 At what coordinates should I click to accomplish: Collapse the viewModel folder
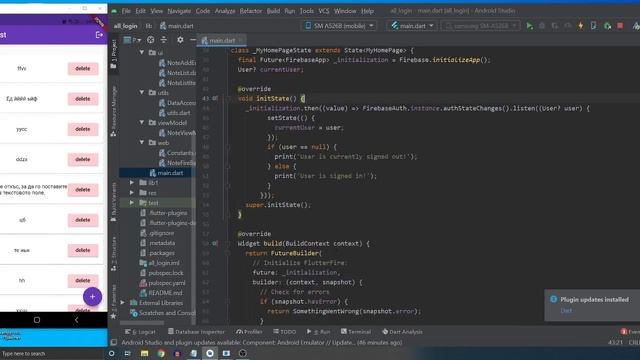(142, 122)
